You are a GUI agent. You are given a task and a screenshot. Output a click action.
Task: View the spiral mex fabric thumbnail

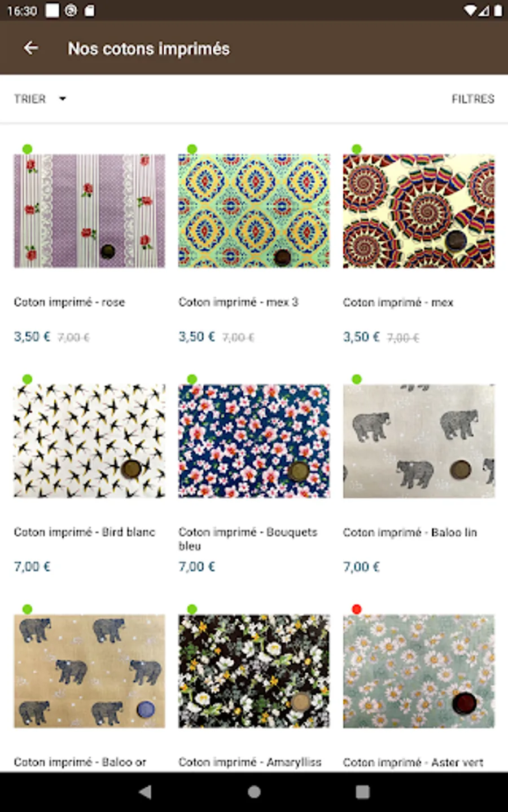pos(419,211)
